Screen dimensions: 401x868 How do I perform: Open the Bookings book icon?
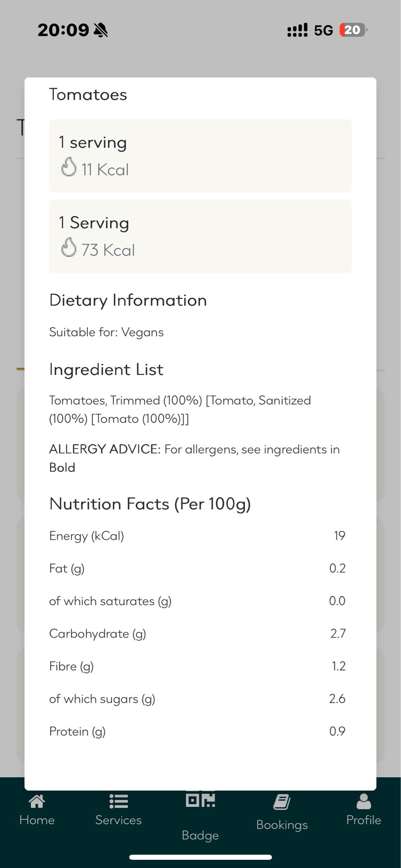[x=282, y=802]
